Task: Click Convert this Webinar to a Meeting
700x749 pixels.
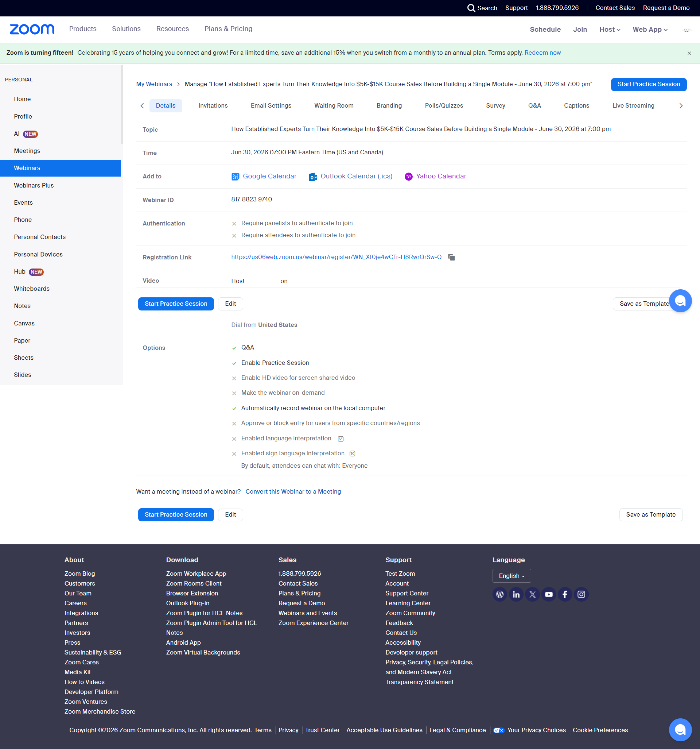Action: point(293,491)
